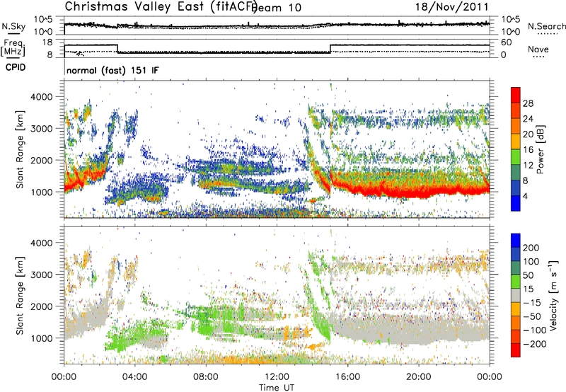Select the positive '200' velocity colorbar label

[531, 248]
